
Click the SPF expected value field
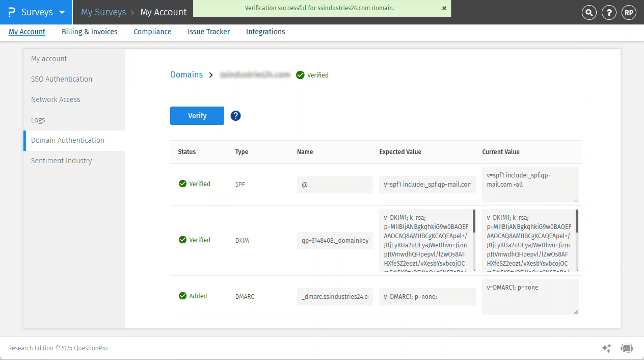[x=427, y=185]
